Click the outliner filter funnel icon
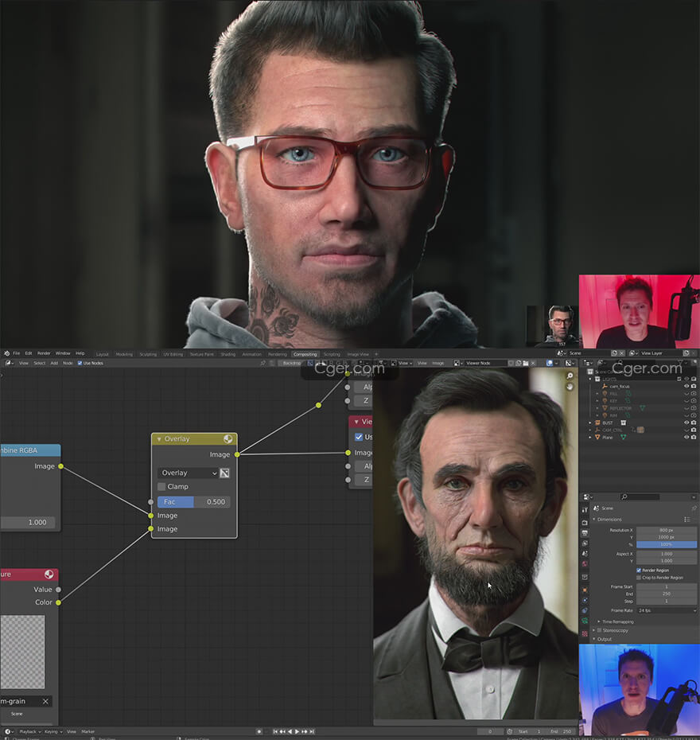Viewport: 700px width, 740px height. [x=680, y=363]
